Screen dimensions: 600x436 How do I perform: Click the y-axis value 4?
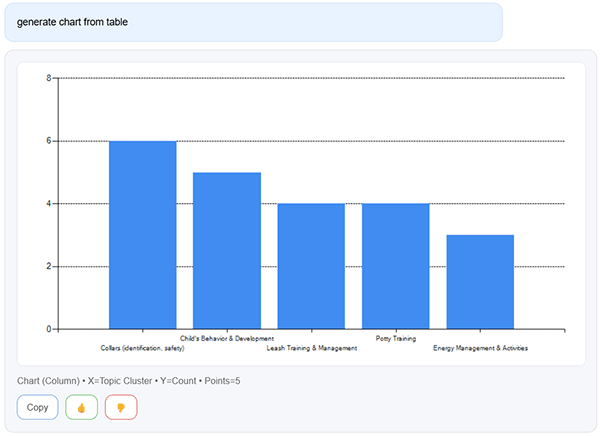tap(49, 204)
